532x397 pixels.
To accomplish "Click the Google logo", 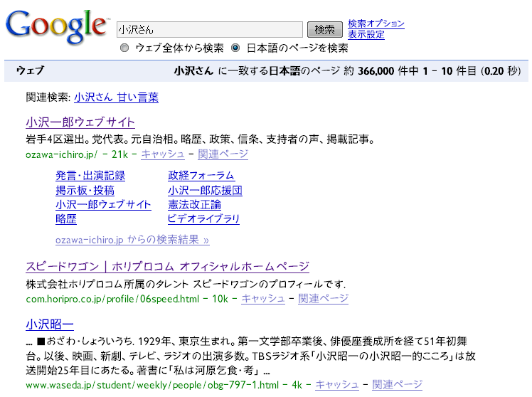I will click(57, 26).
